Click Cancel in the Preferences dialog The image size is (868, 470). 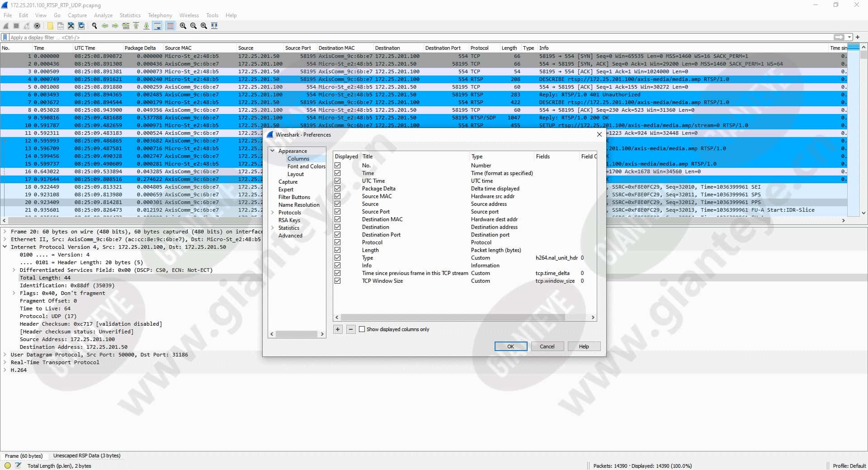coord(547,347)
